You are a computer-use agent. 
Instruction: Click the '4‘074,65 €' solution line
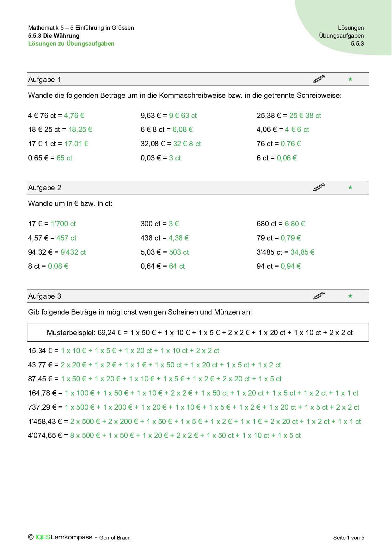click(164, 436)
